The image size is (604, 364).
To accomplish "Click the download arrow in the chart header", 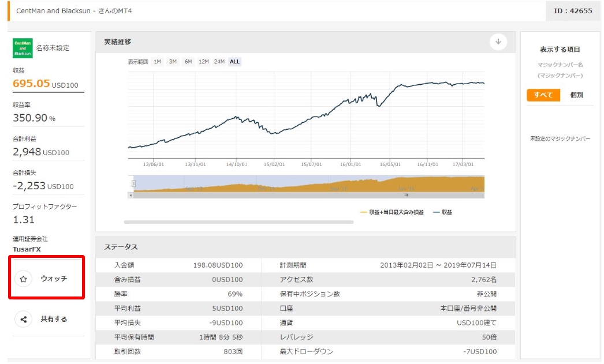I will pos(498,42).
